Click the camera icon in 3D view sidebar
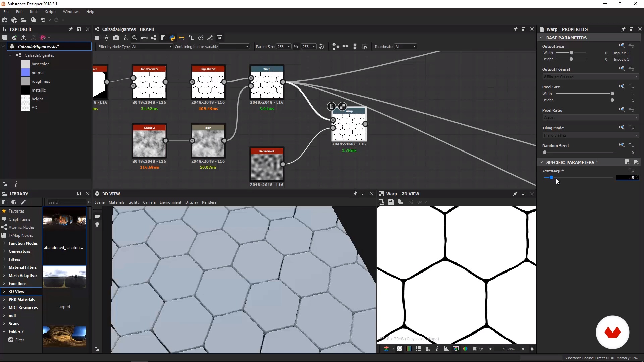Image resolution: width=644 pixels, height=362 pixels. point(97,216)
